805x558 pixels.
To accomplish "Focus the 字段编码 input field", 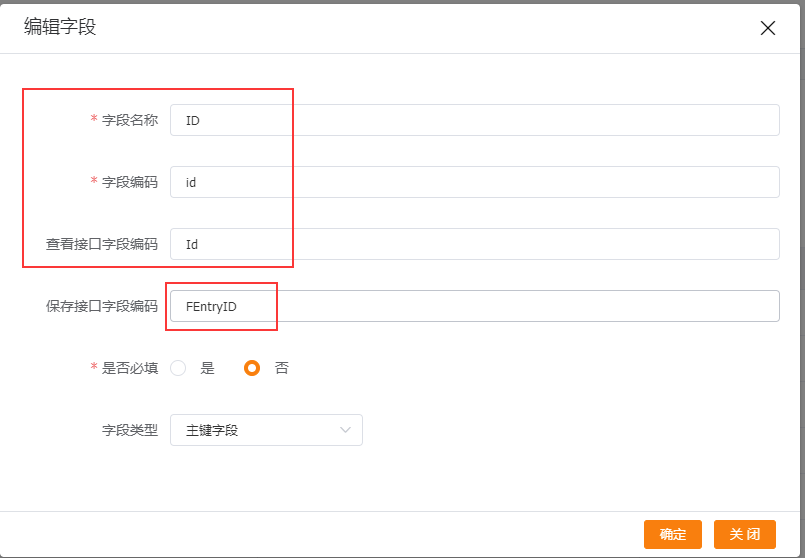I will point(475,182).
